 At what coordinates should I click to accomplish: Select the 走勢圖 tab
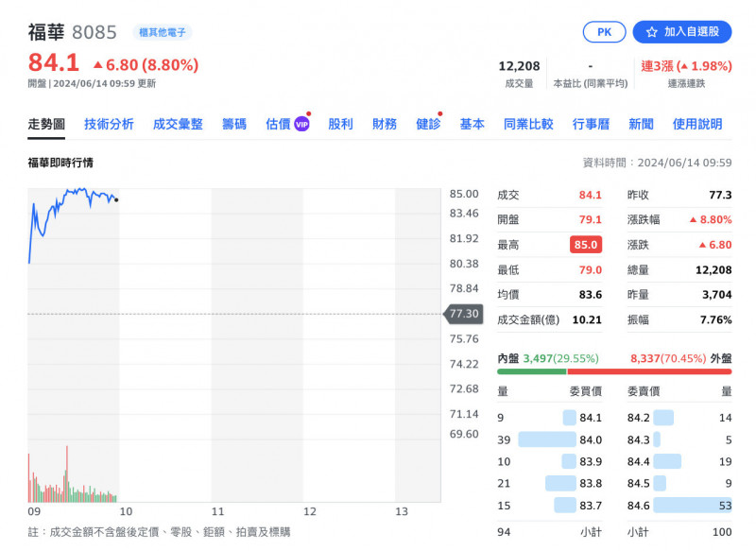point(46,125)
